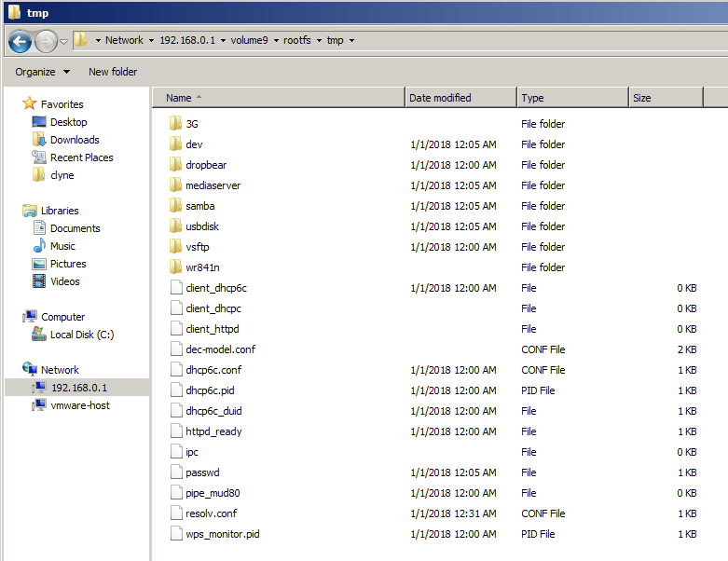
Task: Click the PID File type of wps_monitor.pid
Action: coord(538,534)
